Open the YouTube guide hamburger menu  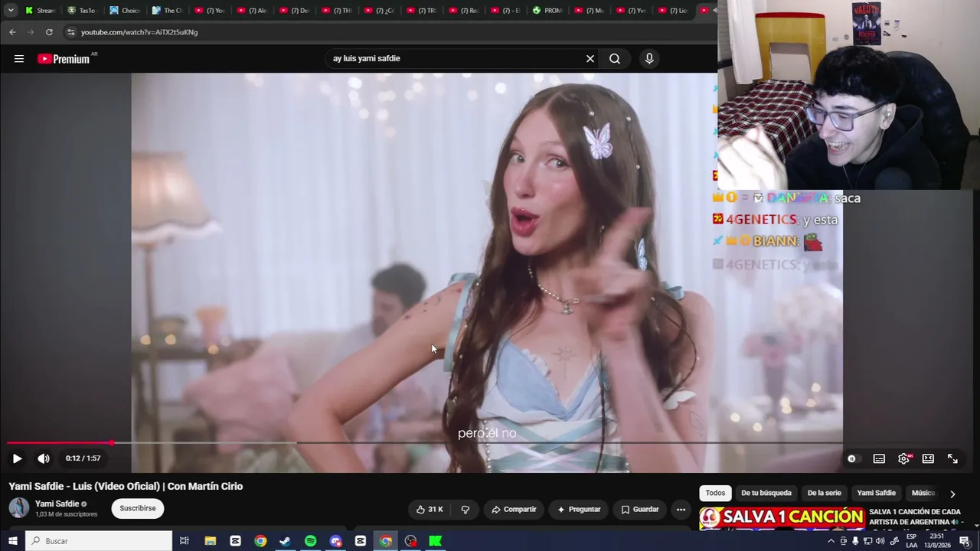tap(19, 59)
